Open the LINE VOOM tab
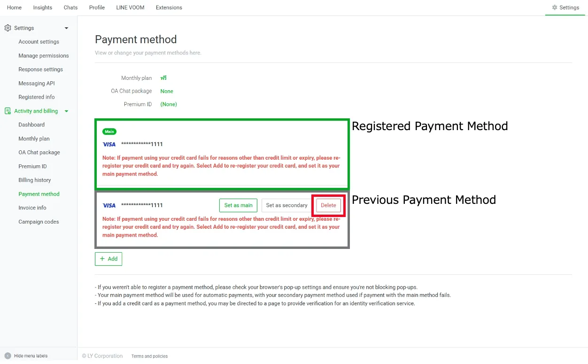Viewport: 588px width, 364px height. (130, 8)
